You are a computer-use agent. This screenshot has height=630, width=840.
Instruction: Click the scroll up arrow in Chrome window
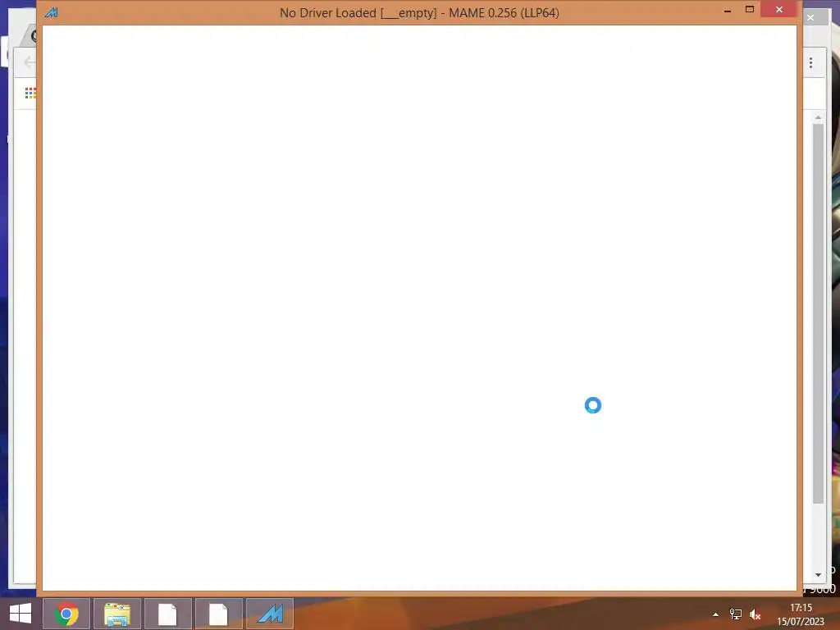point(818,116)
